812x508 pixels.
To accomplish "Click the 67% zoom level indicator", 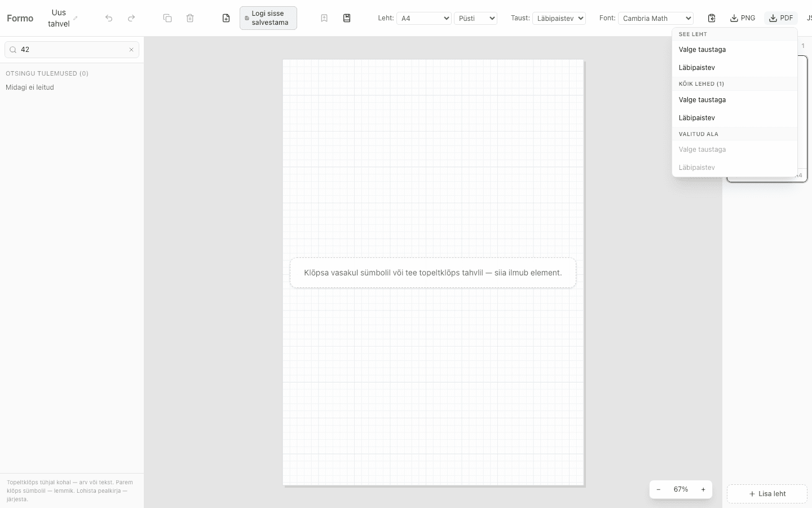I will 681,489.
